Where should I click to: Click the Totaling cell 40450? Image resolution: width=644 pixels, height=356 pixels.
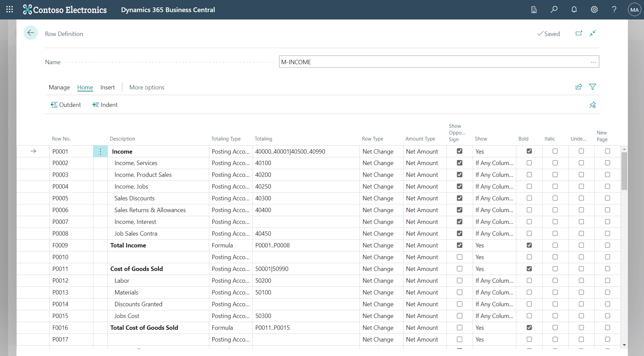306,234
